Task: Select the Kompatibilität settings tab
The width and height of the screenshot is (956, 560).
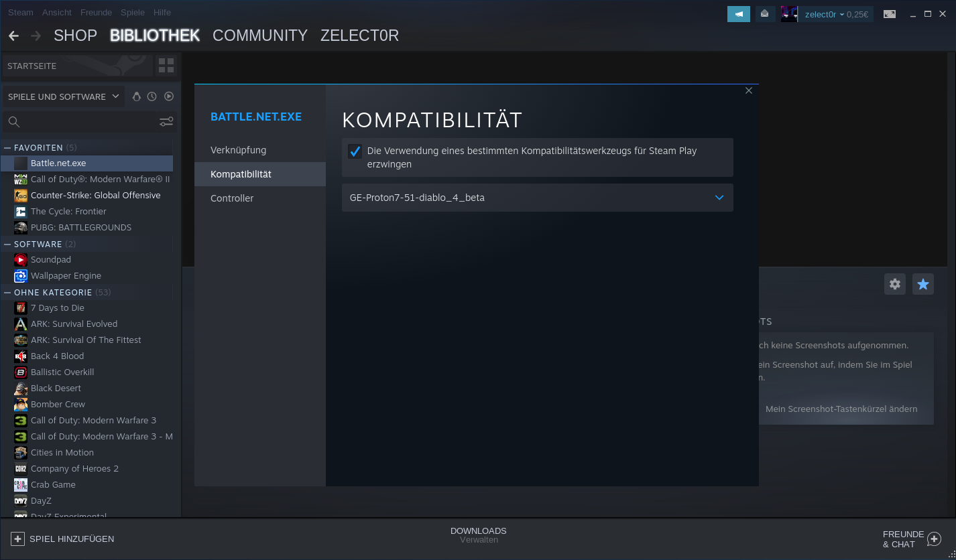Action: pos(260,174)
